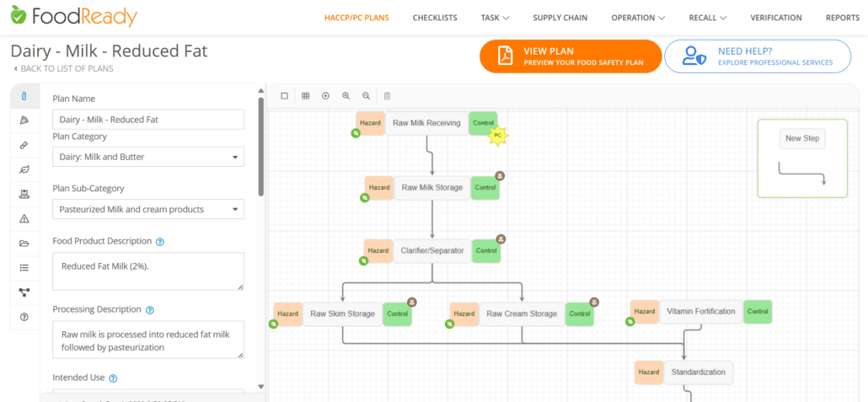Expand the Operation menu
The height and width of the screenshot is (402, 868).
click(x=638, y=18)
